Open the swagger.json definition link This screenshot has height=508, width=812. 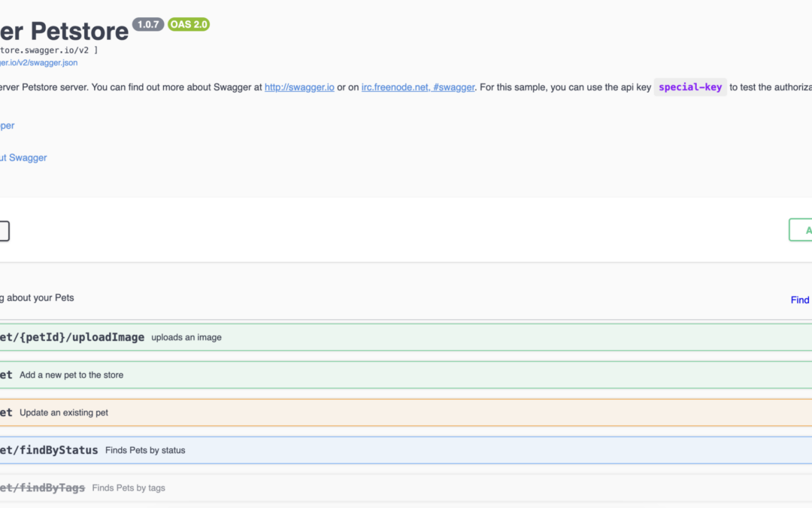click(x=38, y=62)
